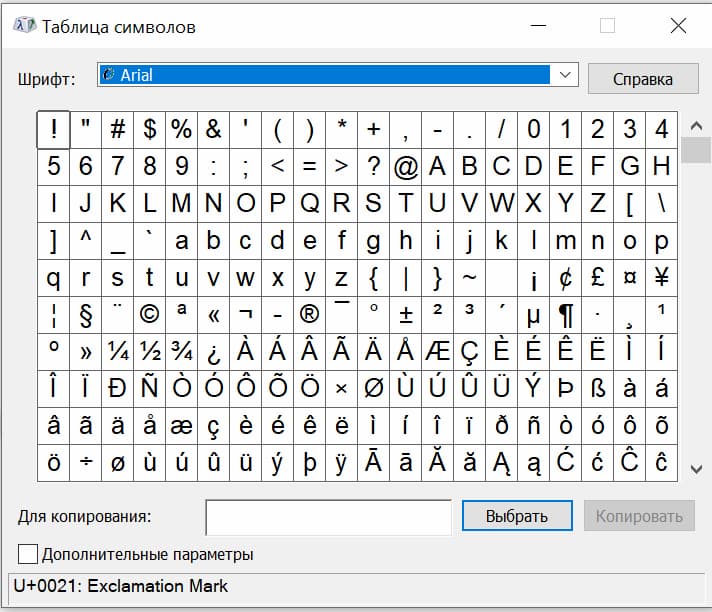Screen dimensions: 712x612
Task: Click the Для копирования text field
Action: pyautogui.click(x=328, y=517)
